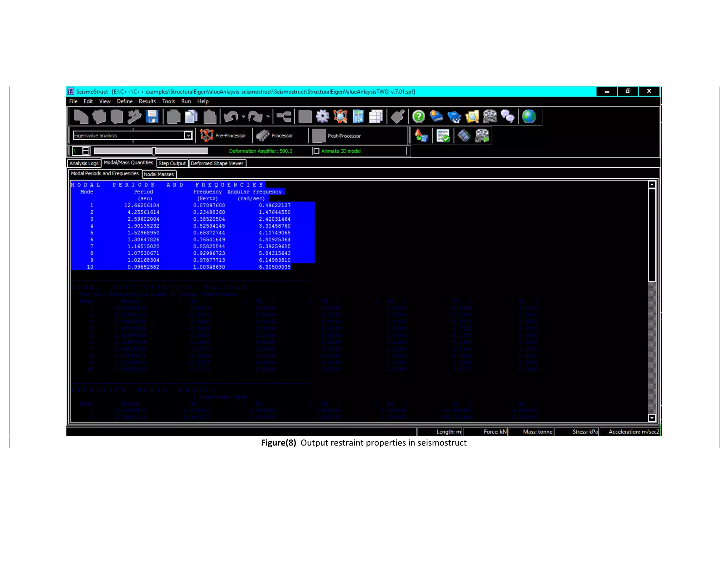Click the Copy pages toolbar icon

pyautogui.click(x=191, y=116)
